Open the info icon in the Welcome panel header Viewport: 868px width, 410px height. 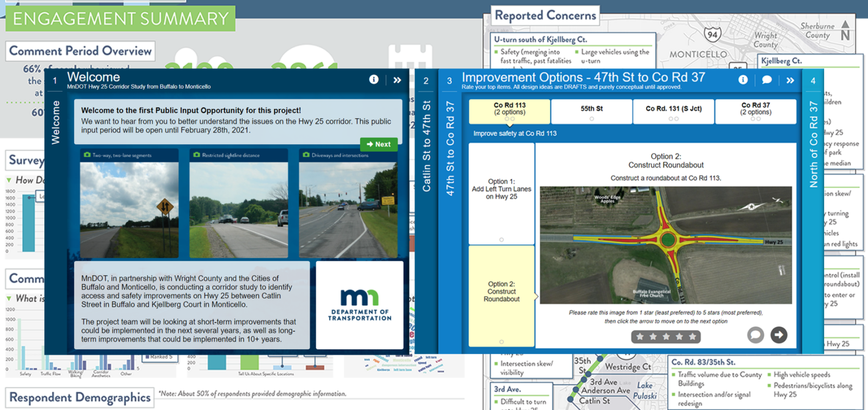pyautogui.click(x=374, y=80)
